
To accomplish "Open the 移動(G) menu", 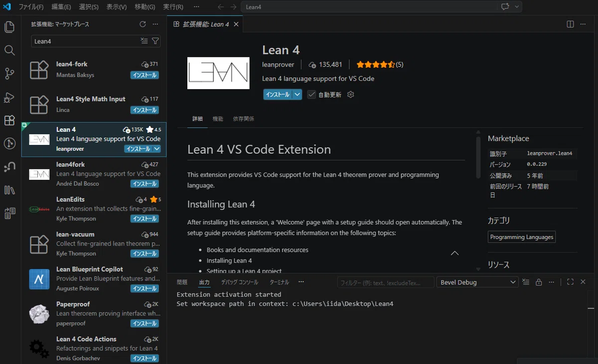I will (145, 7).
